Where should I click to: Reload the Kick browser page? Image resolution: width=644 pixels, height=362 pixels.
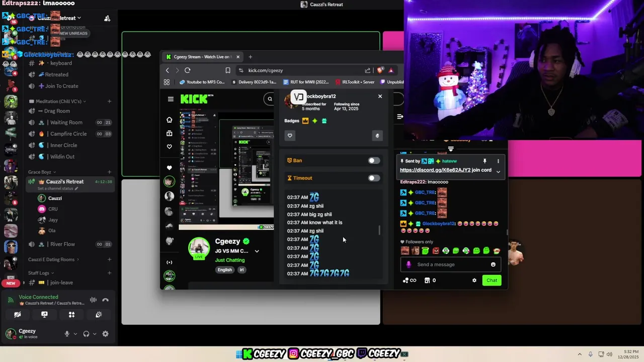tap(187, 70)
